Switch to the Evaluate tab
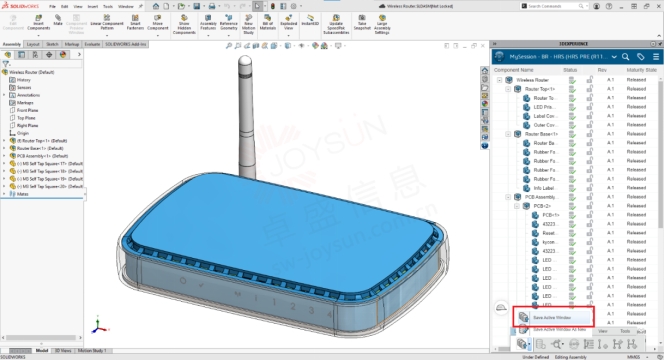 (x=92, y=44)
